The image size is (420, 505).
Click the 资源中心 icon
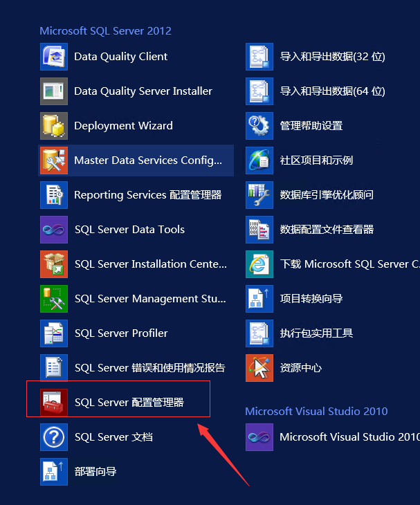pyautogui.click(x=259, y=368)
